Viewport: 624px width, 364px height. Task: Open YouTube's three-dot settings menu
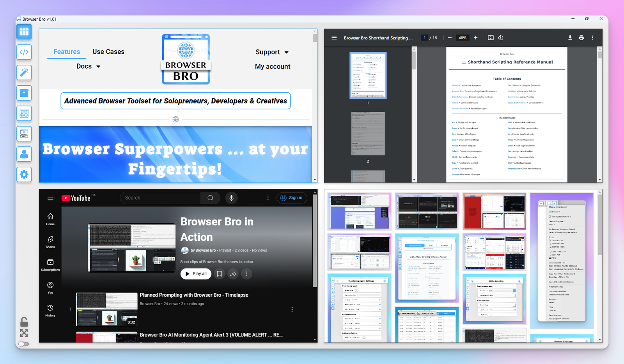[268, 198]
